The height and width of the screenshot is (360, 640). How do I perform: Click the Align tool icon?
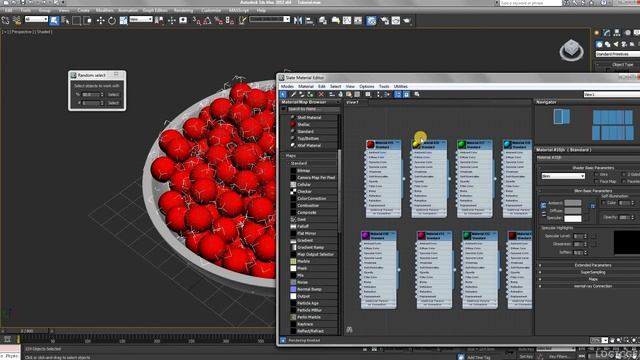[309, 20]
